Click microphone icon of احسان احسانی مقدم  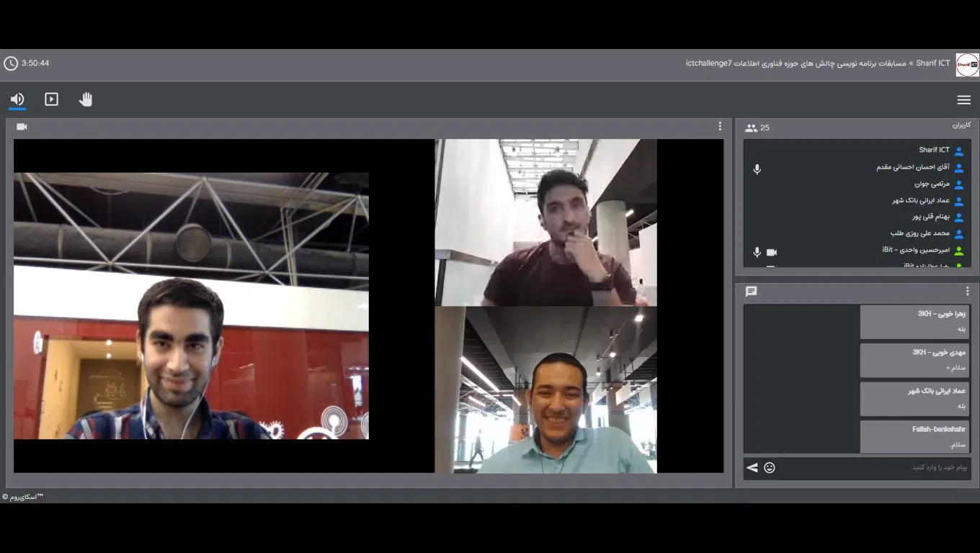(757, 169)
